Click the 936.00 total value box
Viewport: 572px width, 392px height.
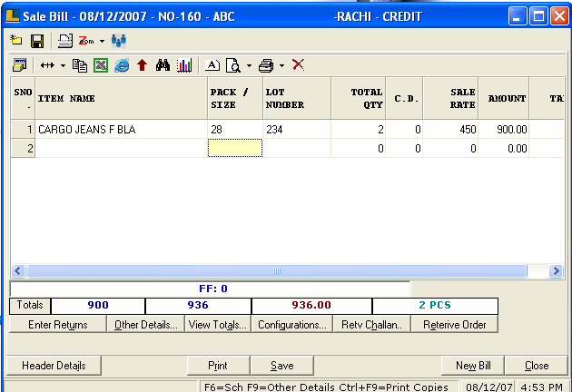coord(311,305)
